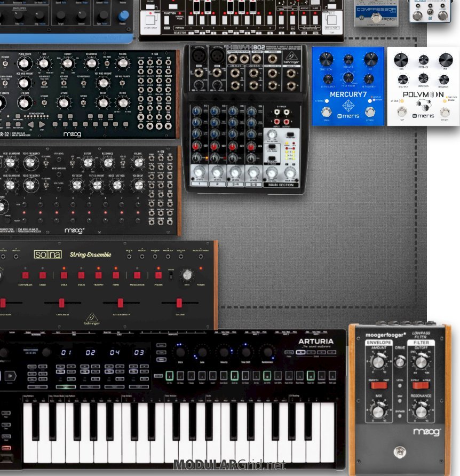
Task: Click the moogerfooger bypass footswitch
Action: tap(400, 452)
